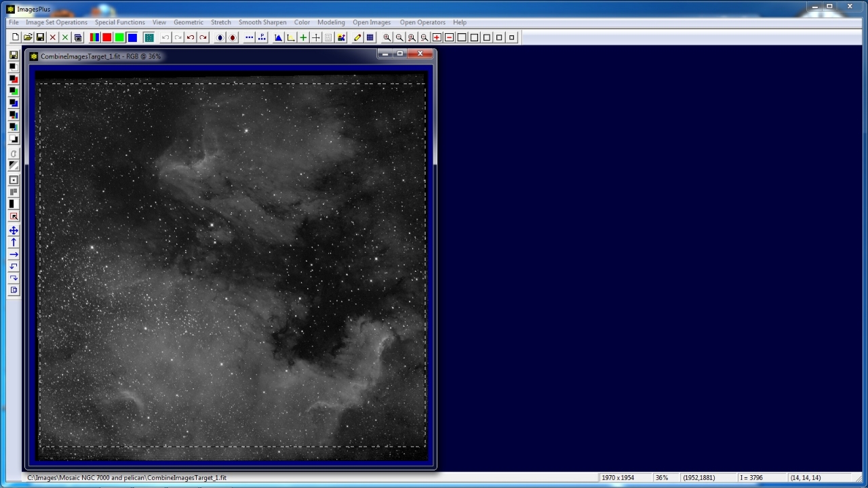The image size is (868, 488).
Task: Click the blue up arrow side icon
Action: coord(14,242)
